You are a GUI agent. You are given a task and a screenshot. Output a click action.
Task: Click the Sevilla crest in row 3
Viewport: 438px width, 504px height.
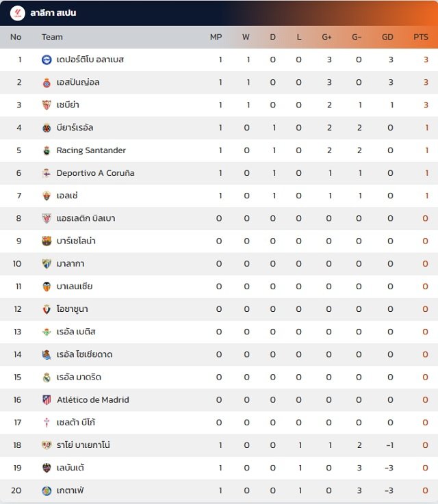tap(47, 105)
